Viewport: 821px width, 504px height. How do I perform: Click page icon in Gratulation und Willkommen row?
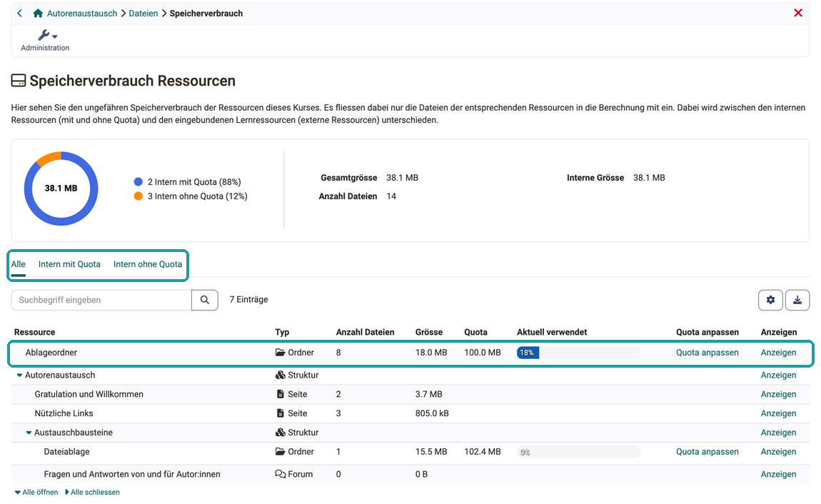[x=280, y=394]
